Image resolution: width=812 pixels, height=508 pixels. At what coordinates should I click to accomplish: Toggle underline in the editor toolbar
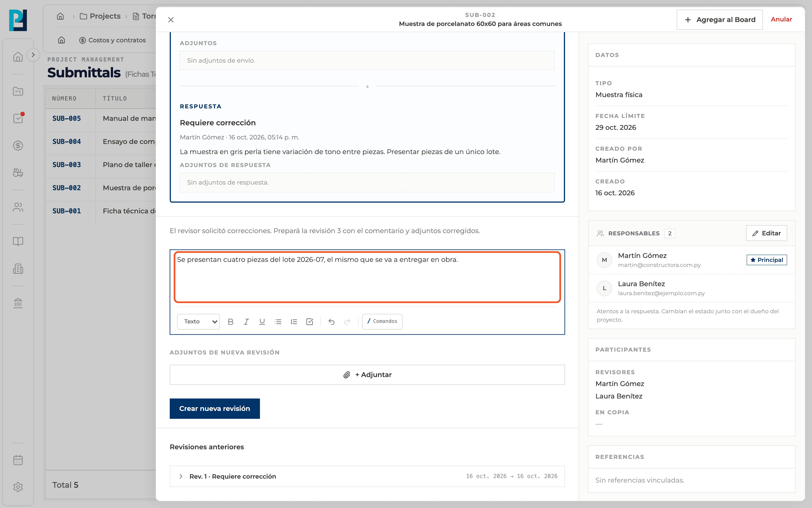point(262,321)
